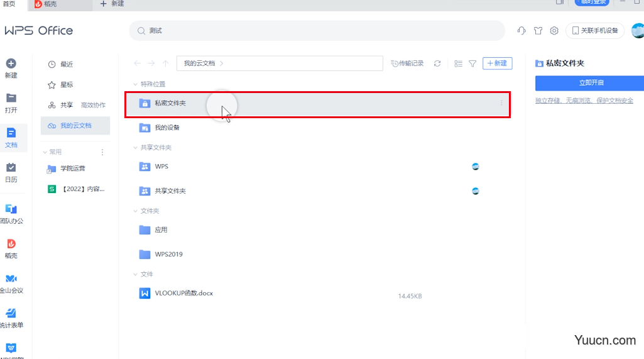This screenshot has height=359, width=644.
Task: Click the 新建 plus icon in left sidebar
Action: pyautogui.click(x=11, y=64)
